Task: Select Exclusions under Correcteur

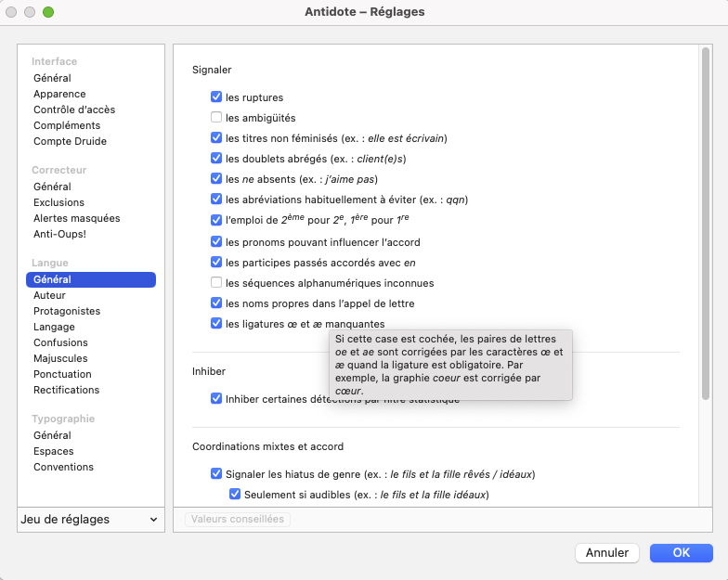Action: pos(58,202)
